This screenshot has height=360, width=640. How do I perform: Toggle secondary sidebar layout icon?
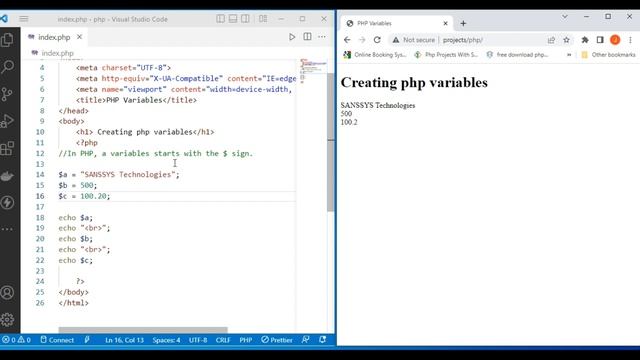click(245, 19)
